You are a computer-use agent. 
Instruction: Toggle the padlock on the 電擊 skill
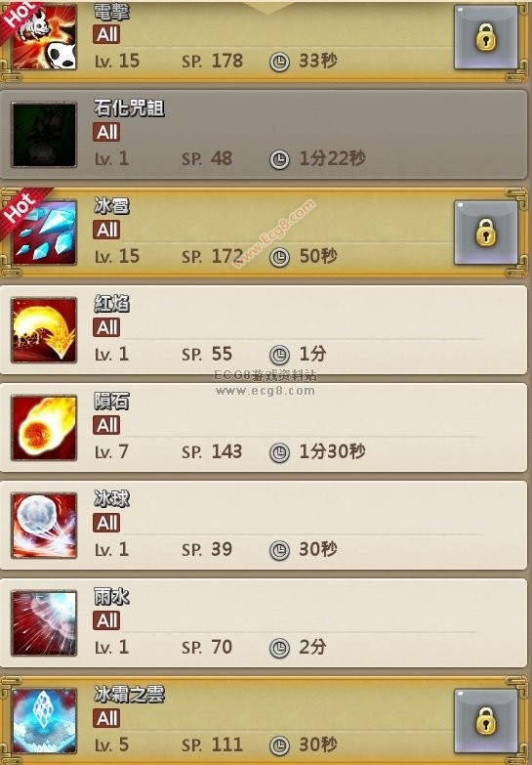[486, 37]
